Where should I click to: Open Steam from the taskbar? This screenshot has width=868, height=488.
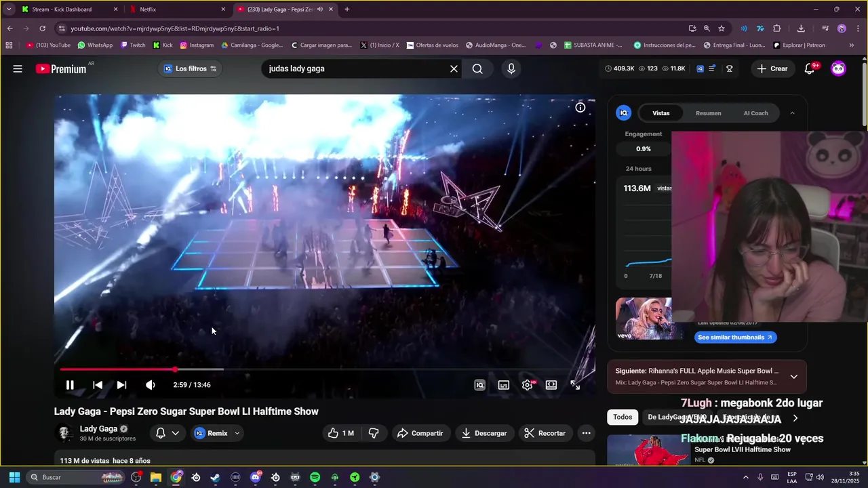[216, 477]
